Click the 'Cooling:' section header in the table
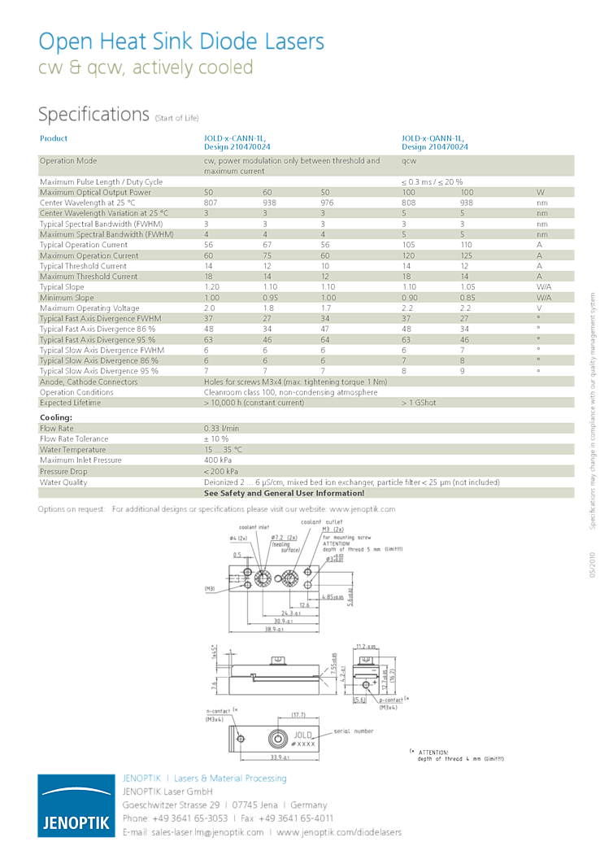This screenshot has height=868, width=613. point(56,417)
